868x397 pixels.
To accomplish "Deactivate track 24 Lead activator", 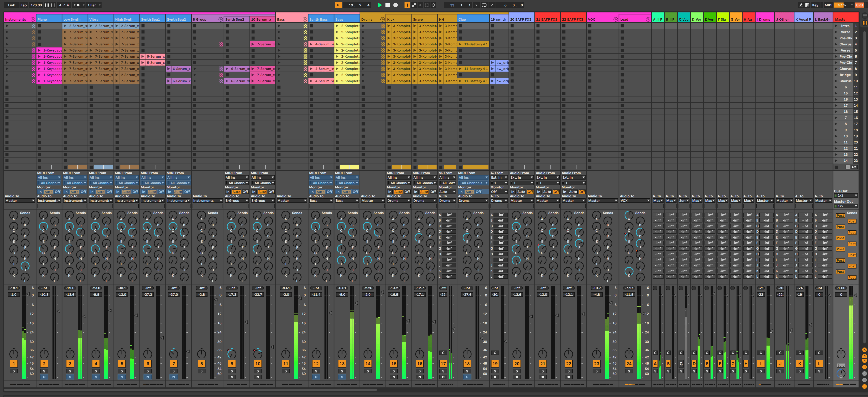I will tap(629, 364).
